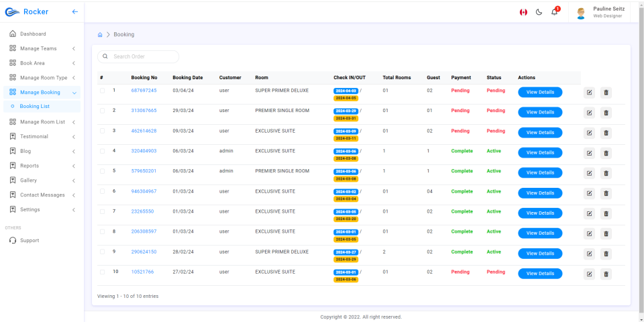Click the edit icon for booking 946304967
Screen dimensions: 644x322
pos(589,193)
